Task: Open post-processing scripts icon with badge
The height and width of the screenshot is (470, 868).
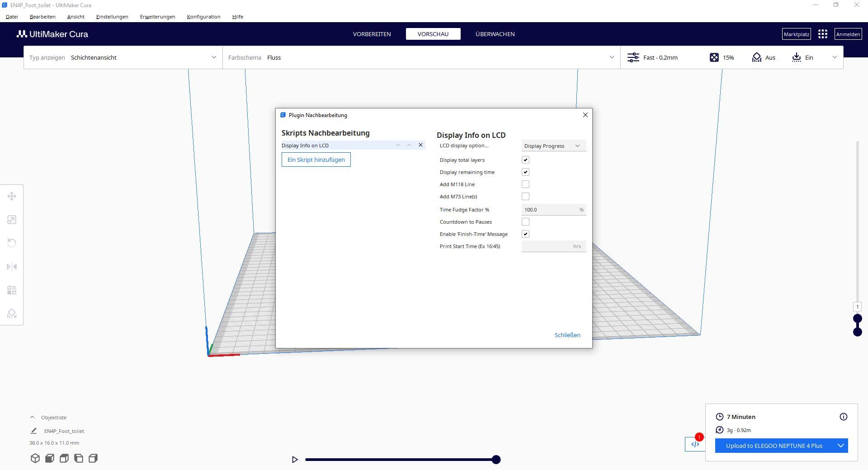Action: (695, 444)
